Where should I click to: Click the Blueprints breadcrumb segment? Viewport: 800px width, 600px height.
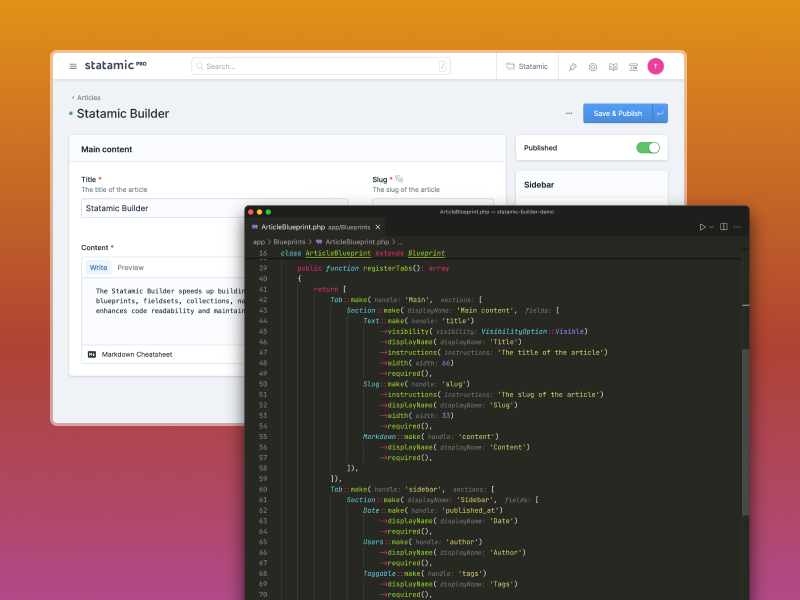(289, 242)
